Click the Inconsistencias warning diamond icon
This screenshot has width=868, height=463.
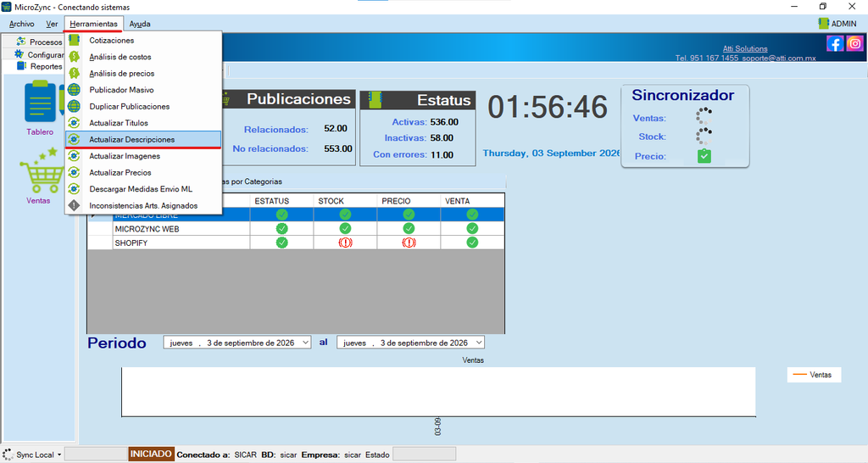pyautogui.click(x=75, y=205)
